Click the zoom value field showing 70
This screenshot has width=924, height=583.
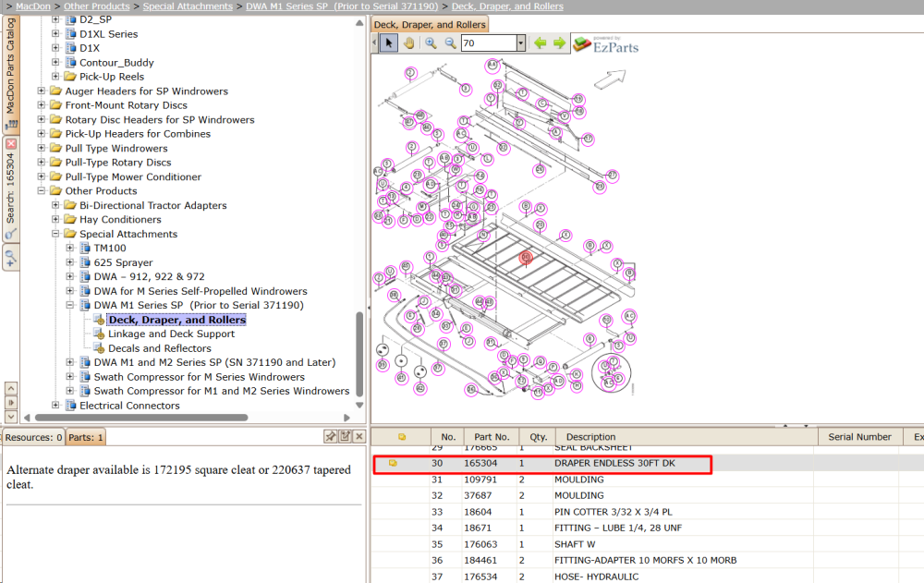coord(489,43)
